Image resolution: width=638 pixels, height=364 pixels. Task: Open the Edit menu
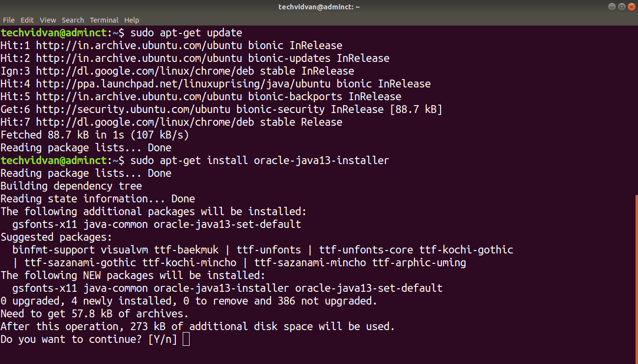27,20
